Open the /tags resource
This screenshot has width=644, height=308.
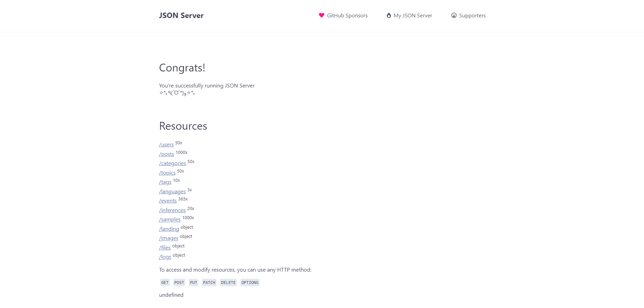click(165, 182)
